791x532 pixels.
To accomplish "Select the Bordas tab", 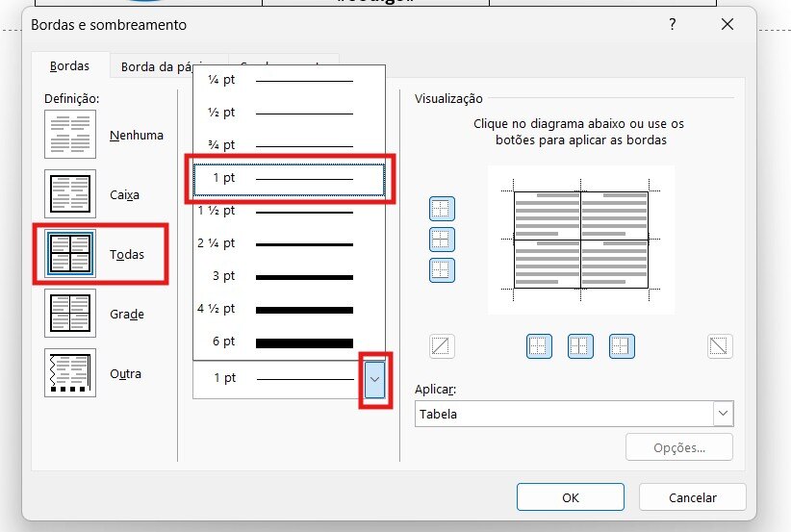I will (x=70, y=66).
